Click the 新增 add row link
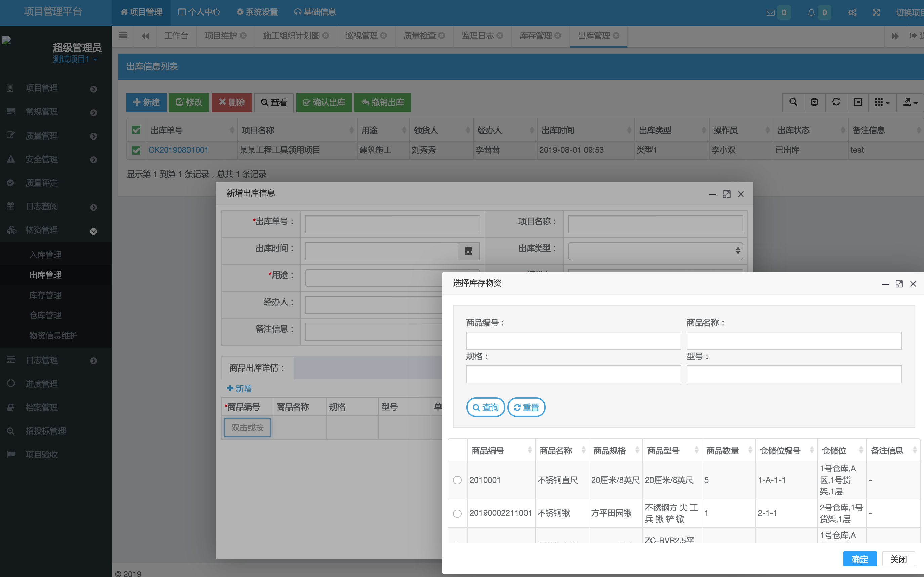 pos(239,388)
